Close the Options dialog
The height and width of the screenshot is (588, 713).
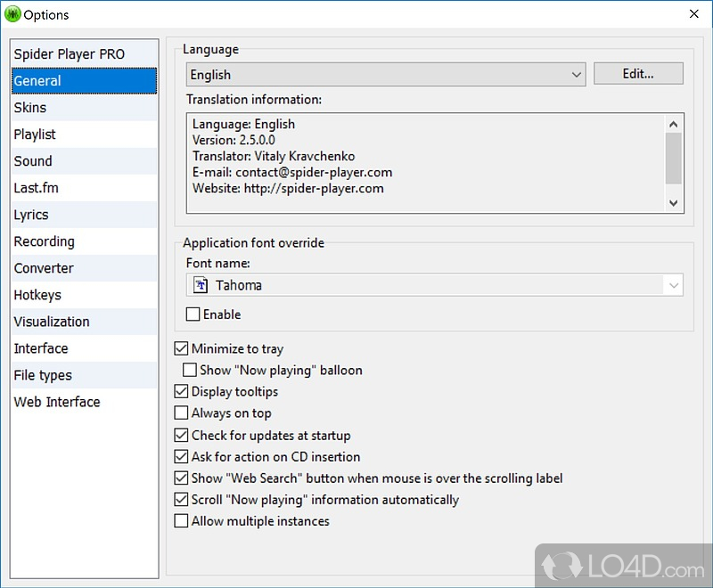coord(694,14)
